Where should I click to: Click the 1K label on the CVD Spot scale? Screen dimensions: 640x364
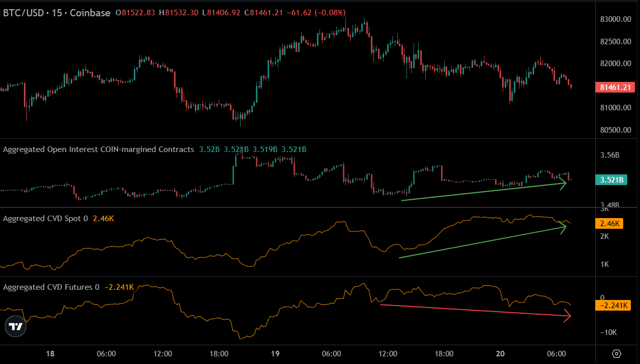605,264
